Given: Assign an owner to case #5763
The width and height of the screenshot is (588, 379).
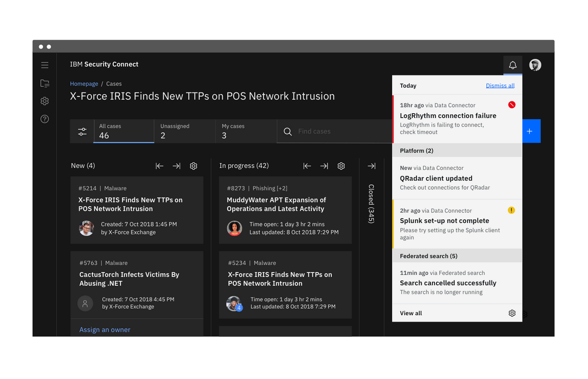Looking at the screenshot, I should [105, 330].
